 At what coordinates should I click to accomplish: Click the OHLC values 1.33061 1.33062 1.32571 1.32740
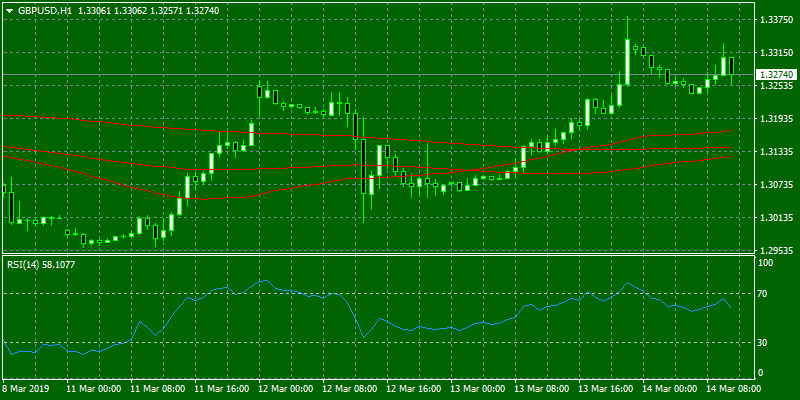(x=148, y=10)
